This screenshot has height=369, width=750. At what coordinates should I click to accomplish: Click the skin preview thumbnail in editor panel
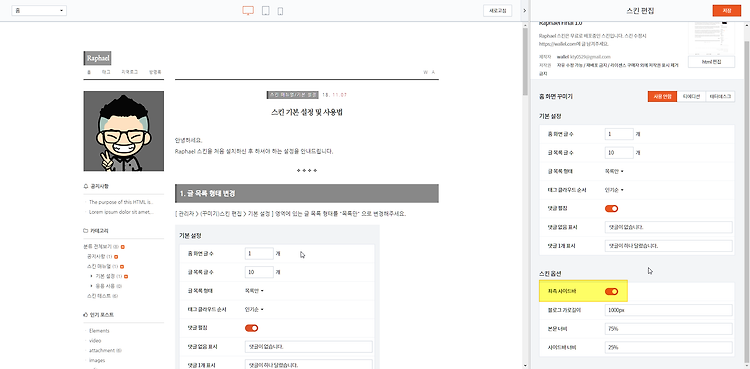(711, 38)
